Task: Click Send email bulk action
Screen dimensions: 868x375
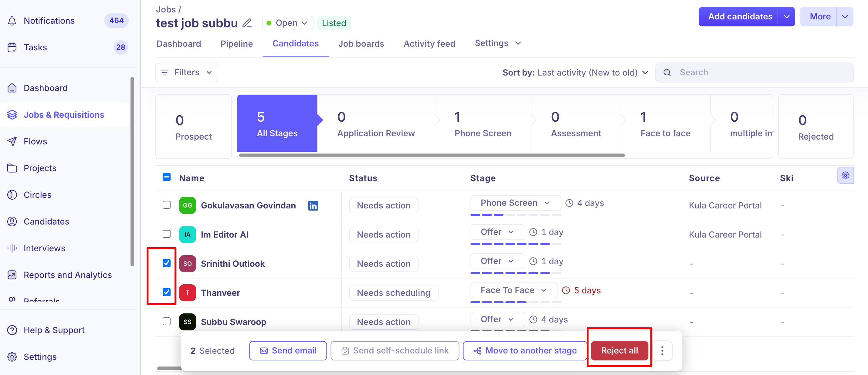Action: [288, 350]
